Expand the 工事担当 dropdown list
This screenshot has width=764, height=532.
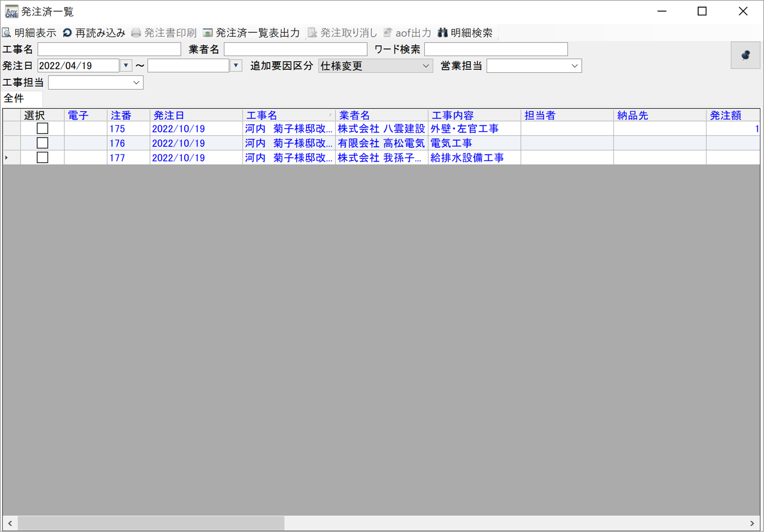(136, 83)
